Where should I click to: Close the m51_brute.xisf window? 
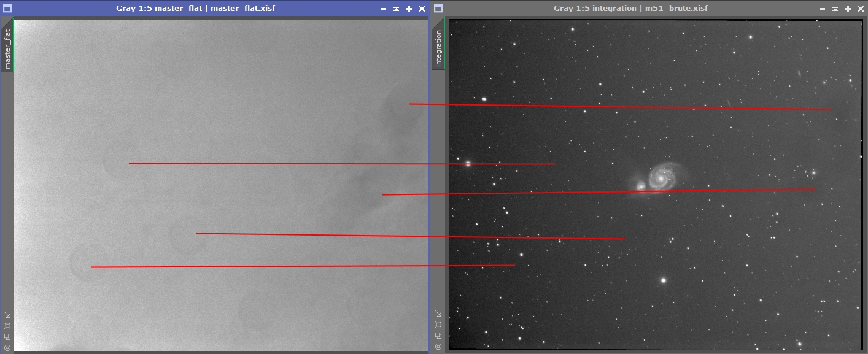[860, 9]
